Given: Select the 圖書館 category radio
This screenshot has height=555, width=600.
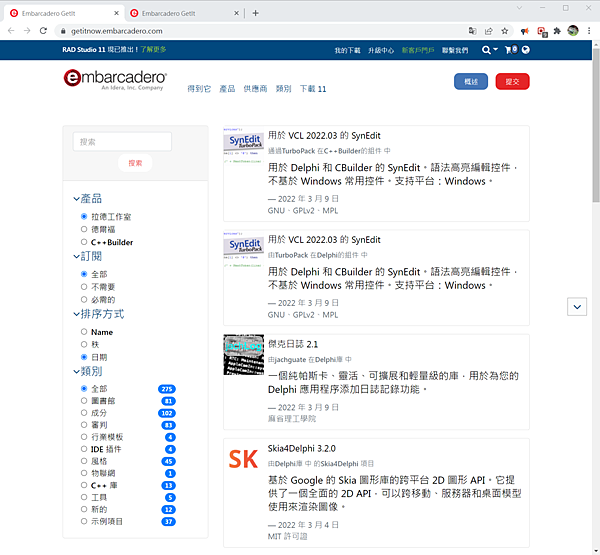Looking at the screenshot, I should (84, 401).
